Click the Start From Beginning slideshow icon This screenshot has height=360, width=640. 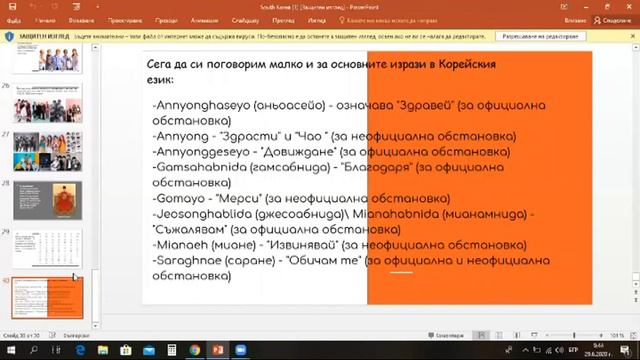(x=76, y=7)
